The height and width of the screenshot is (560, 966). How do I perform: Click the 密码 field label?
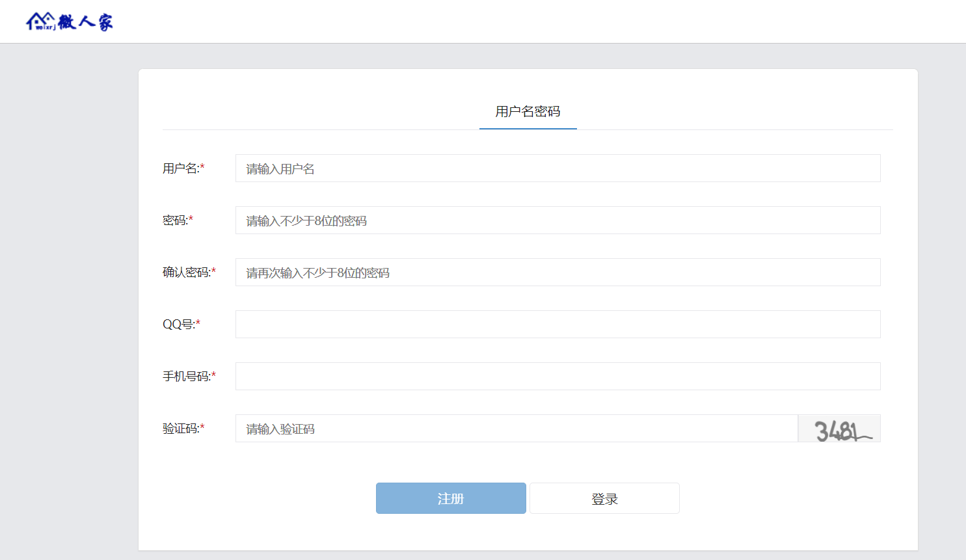pyautogui.click(x=174, y=220)
